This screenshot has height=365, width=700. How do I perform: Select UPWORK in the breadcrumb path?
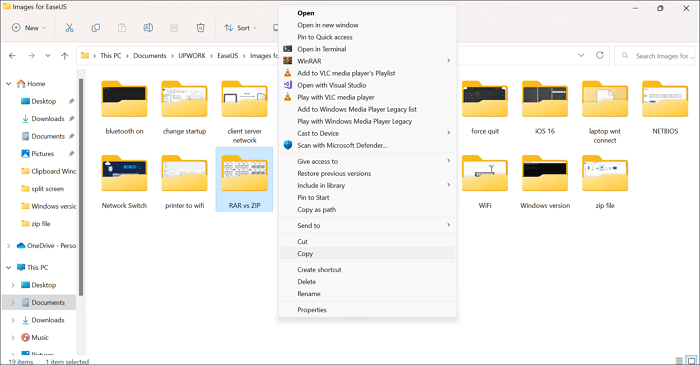coord(192,56)
